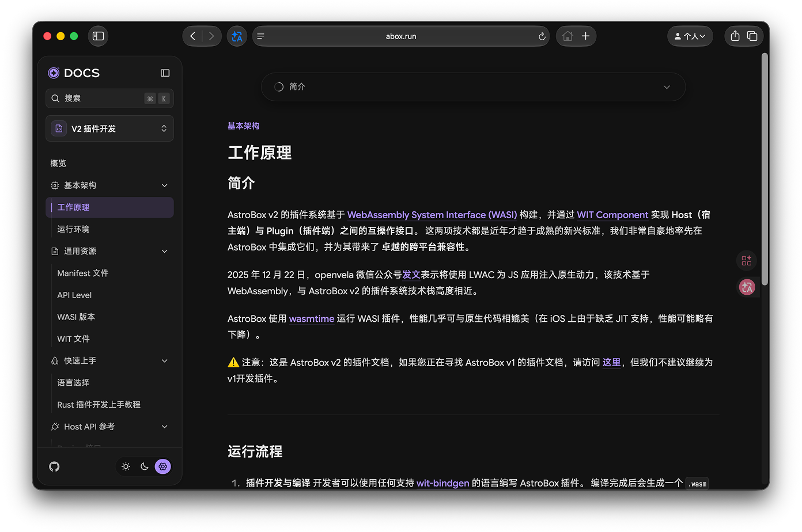802x532 pixels.
Task: Open the 发文 link
Action: tap(411, 275)
